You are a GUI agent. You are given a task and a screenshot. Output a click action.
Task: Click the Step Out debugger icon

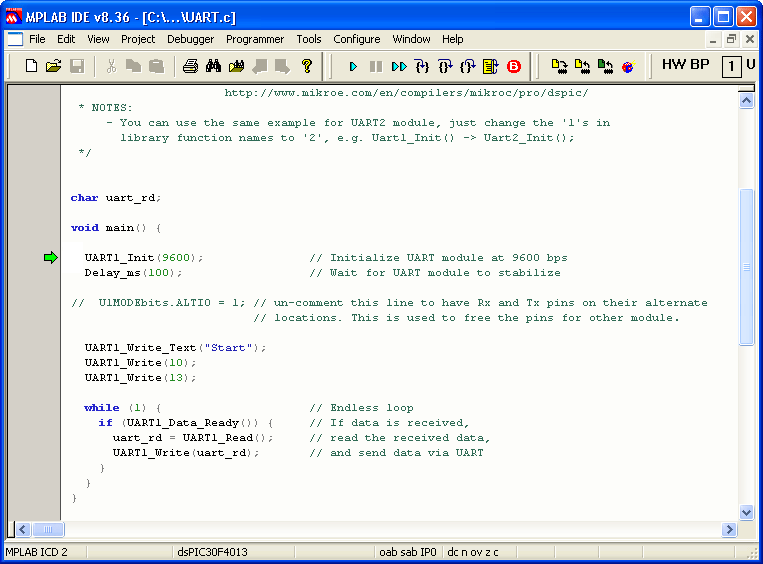click(468, 66)
